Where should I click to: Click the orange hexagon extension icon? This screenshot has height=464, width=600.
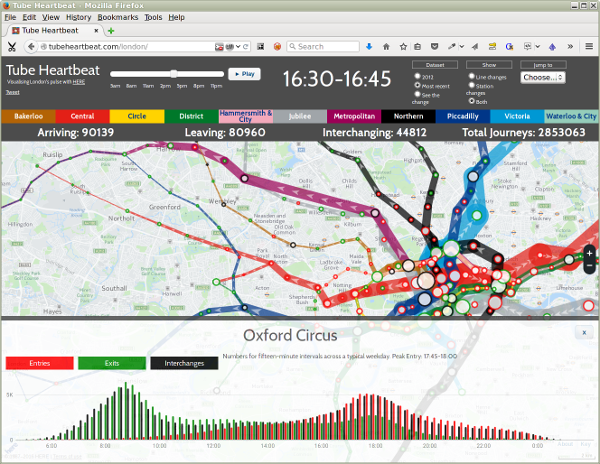click(277, 47)
